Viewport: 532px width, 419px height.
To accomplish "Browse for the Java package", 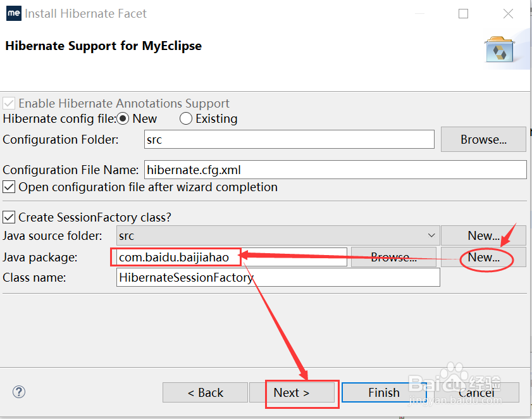I will 393,257.
